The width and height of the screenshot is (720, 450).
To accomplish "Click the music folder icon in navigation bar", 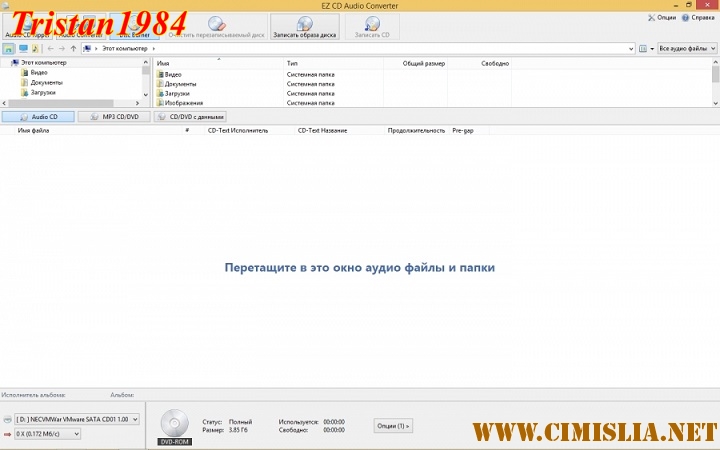I will point(35,48).
